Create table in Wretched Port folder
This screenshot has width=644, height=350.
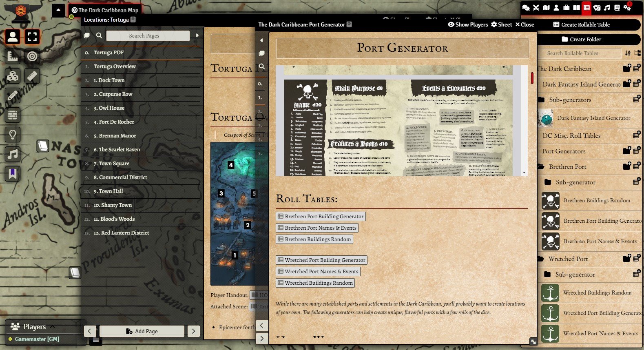(x=637, y=259)
